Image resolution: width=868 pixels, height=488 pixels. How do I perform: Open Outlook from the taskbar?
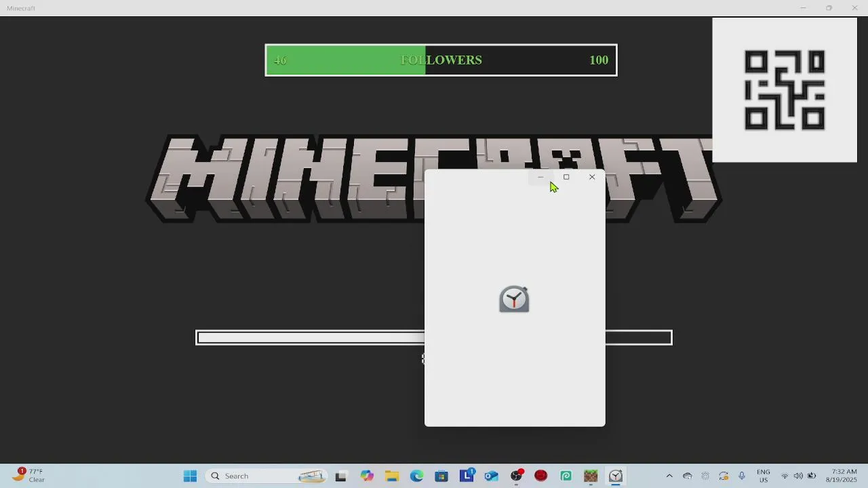pyautogui.click(x=492, y=476)
